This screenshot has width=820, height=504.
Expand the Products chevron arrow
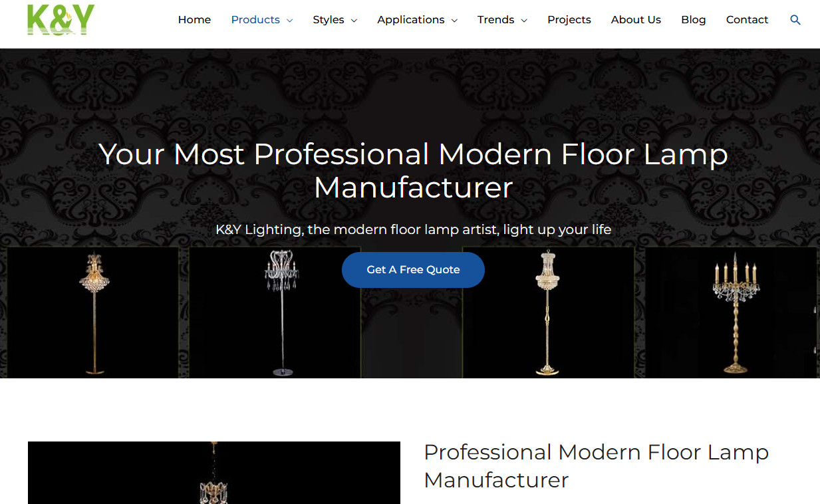tap(289, 21)
